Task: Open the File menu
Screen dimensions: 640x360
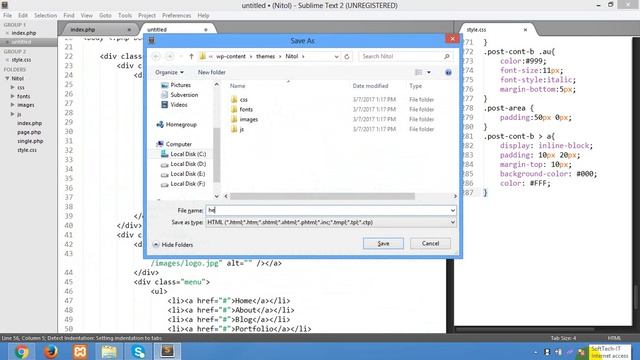Action: (x=7, y=15)
